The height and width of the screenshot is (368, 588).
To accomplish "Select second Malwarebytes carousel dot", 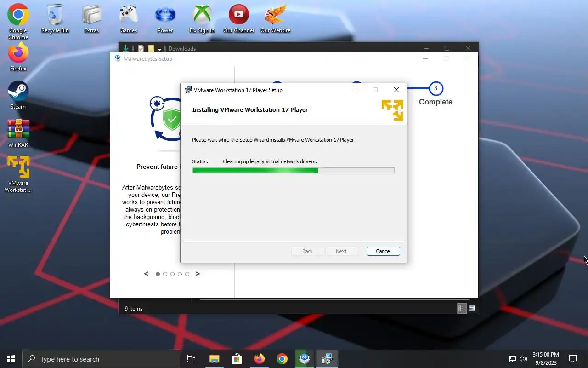I will click(165, 274).
